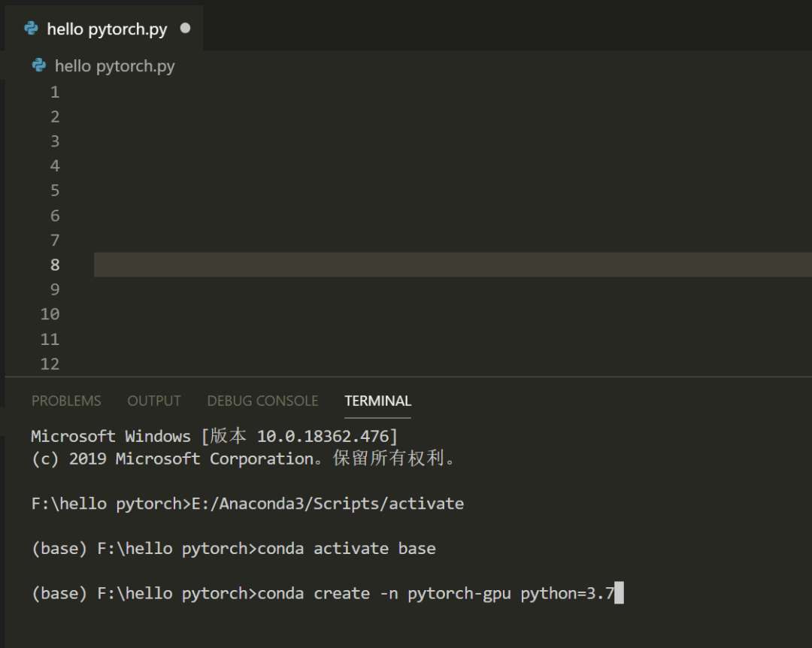Select line number 8 in the gutter
The height and width of the screenshot is (648, 812).
[54, 265]
